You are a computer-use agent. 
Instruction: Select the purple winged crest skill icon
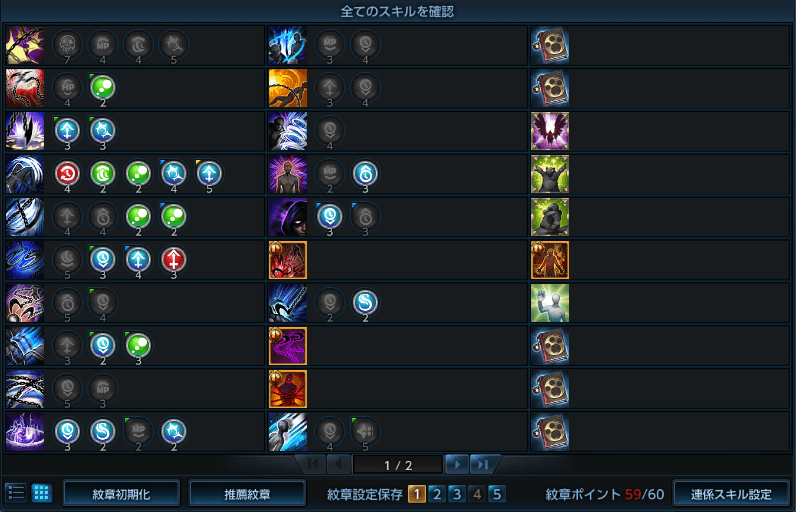(550, 131)
